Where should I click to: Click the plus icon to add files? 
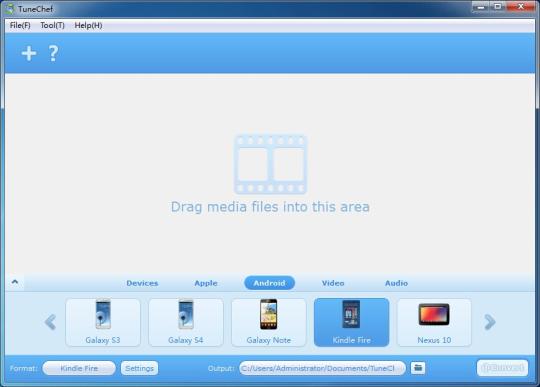coord(29,54)
